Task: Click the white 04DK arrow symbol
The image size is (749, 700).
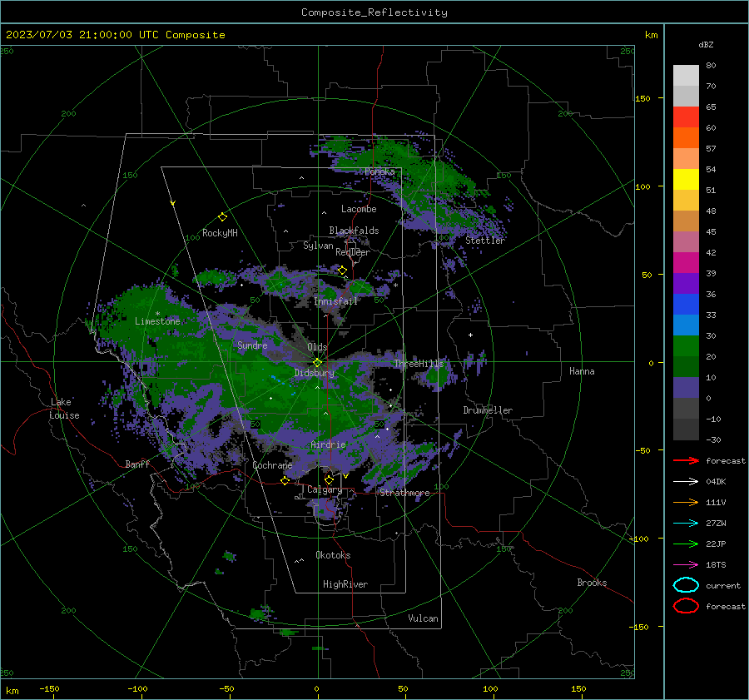Action: pyautogui.click(x=686, y=482)
